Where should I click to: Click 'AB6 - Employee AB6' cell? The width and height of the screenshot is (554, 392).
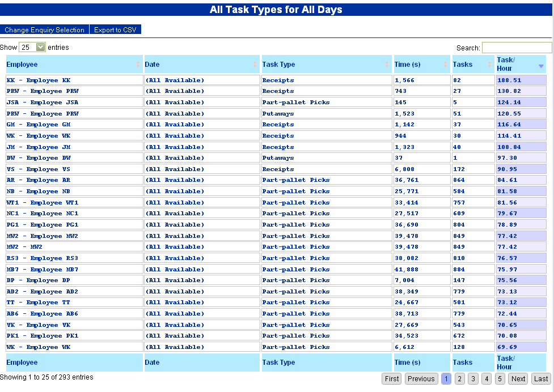point(74,313)
